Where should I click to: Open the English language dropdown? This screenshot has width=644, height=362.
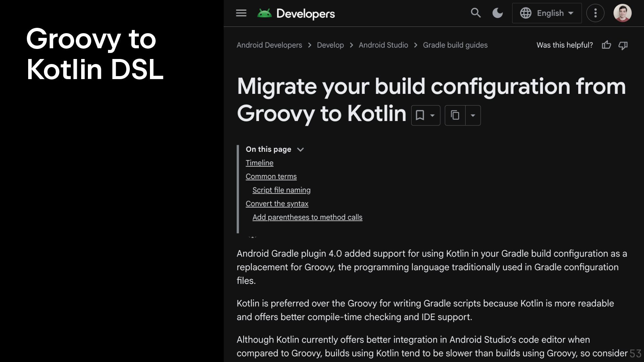tap(547, 13)
